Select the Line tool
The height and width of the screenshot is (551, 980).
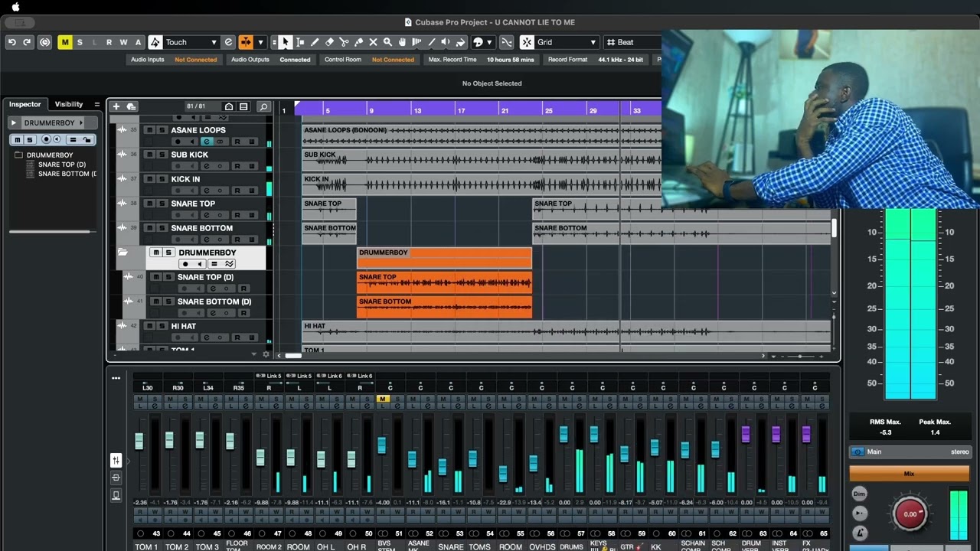pos(432,42)
